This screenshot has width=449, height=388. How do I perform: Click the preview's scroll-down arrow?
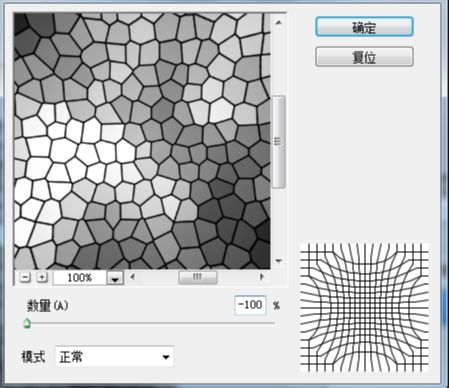279,261
